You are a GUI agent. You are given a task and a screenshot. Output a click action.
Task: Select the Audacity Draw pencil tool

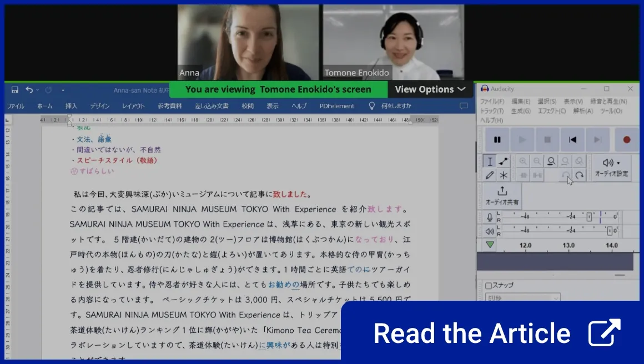[x=490, y=175]
